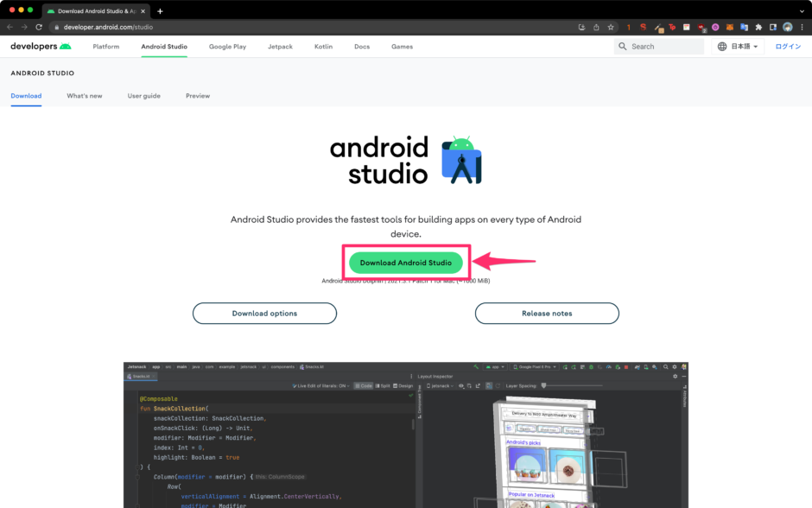Click the bookmark star in the address bar
The image size is (812, 508).
tap(610, 27)
